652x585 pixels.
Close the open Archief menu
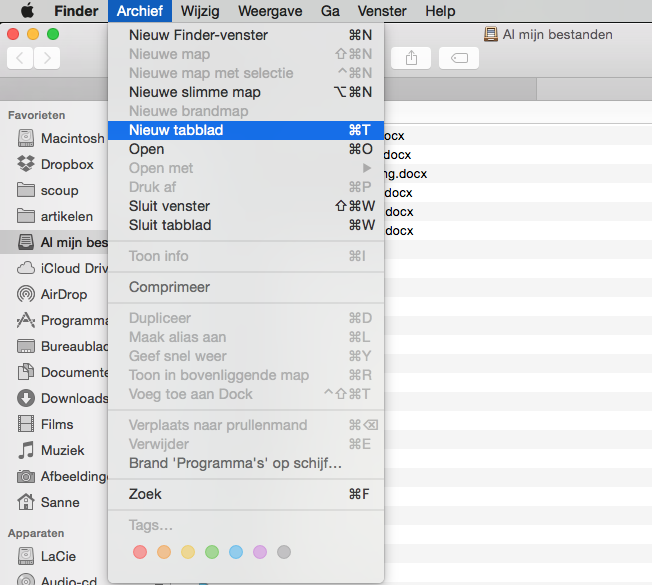(x=140, y=11)
